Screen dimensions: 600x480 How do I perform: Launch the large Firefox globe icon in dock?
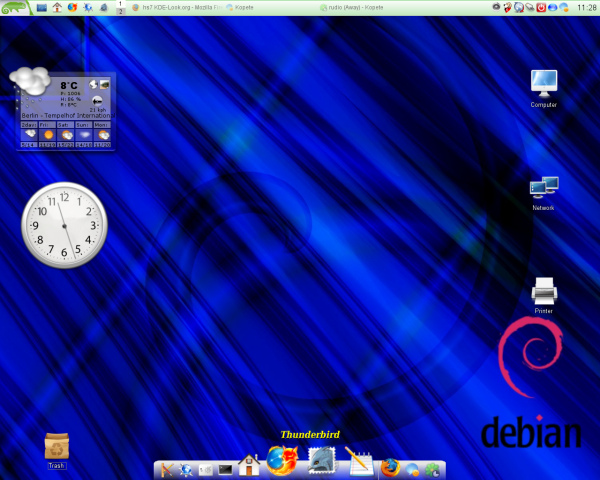point(282,461)
